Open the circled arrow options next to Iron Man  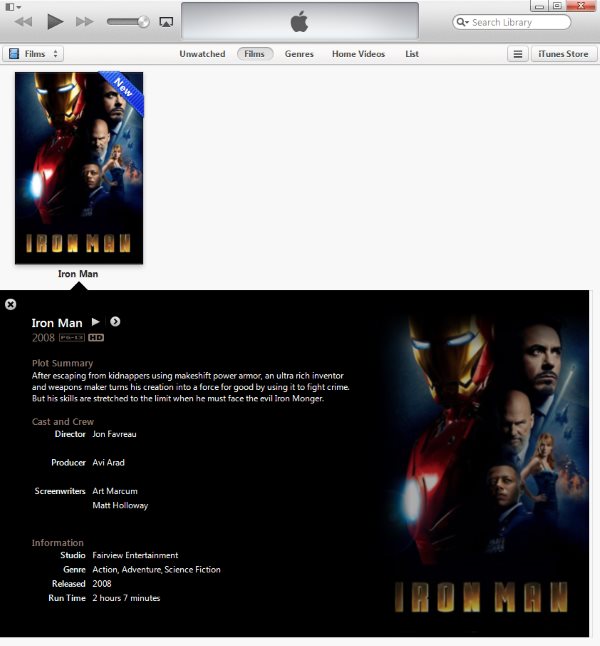point(115,322)
